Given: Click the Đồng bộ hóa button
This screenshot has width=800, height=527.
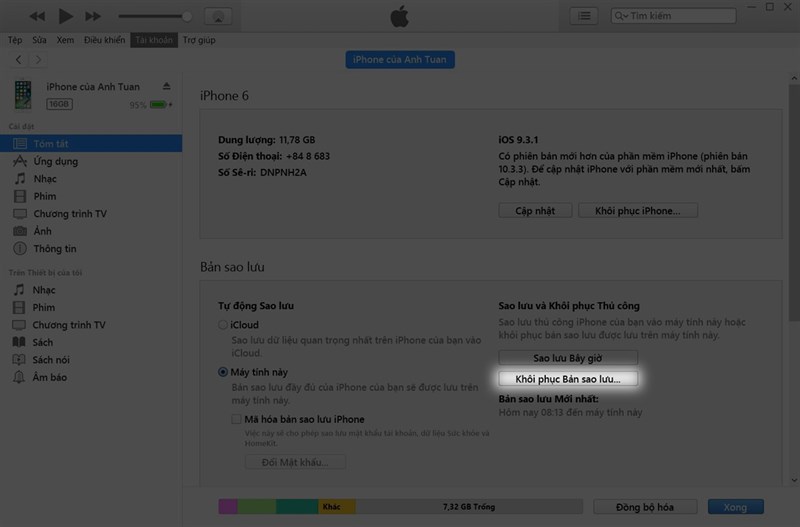Looking at the screenshot, I should (x=645, y=507).
